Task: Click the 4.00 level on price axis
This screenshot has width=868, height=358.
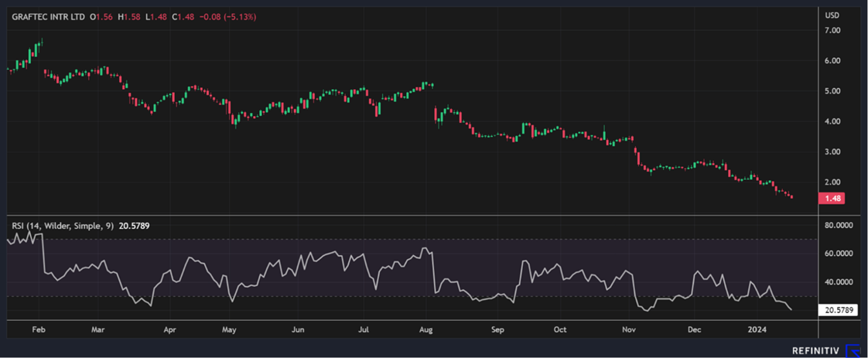Action: [832, 121]
